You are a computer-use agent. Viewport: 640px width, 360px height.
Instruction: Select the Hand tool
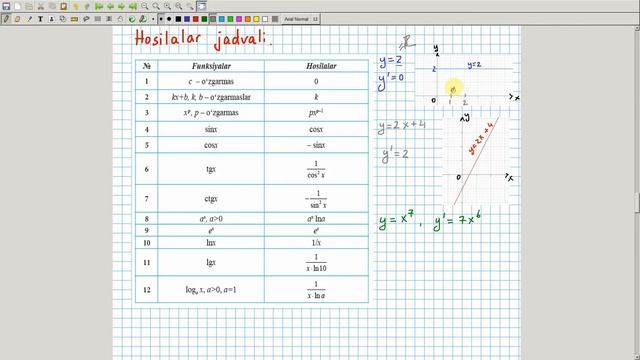pyautogui.click(x=120, y=19)
